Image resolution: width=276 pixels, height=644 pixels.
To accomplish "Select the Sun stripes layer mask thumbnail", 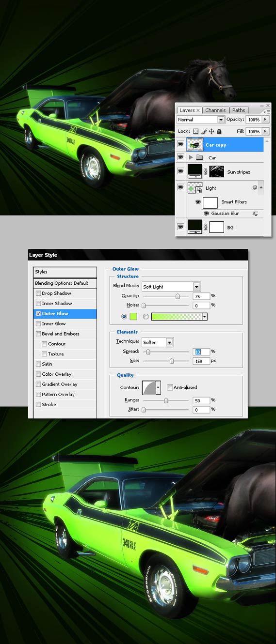I will pos(216,171).
